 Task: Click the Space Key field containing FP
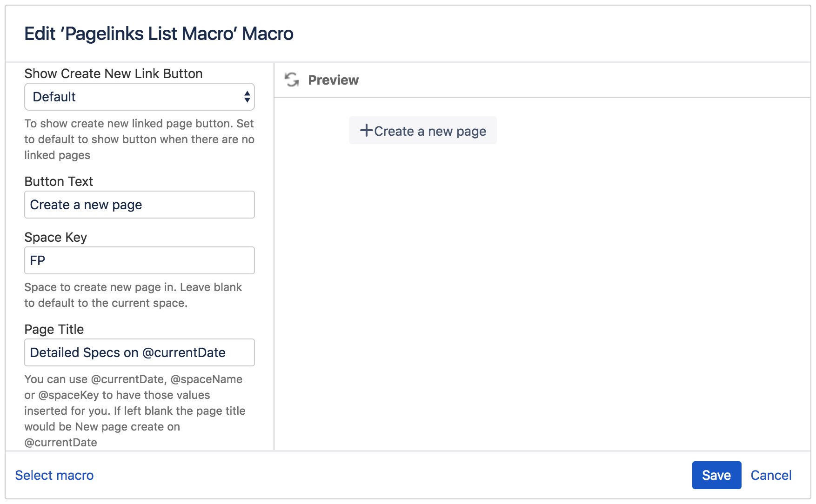(x=139, y=260)
